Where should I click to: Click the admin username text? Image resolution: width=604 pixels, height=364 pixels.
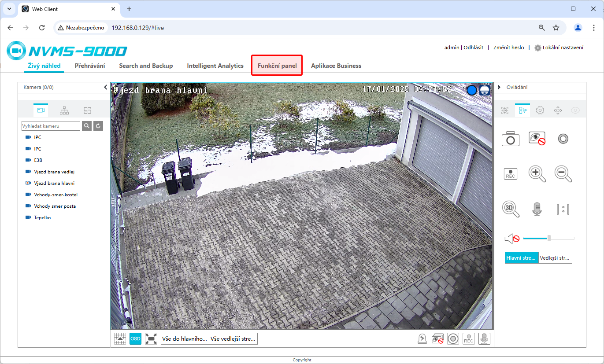point(452,48)
